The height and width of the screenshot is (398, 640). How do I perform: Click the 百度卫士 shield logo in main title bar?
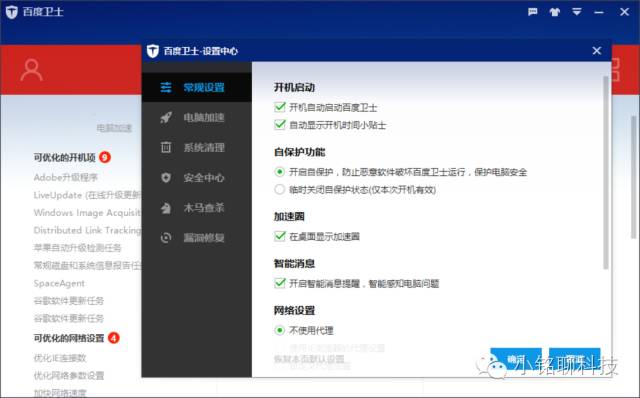pyautogui.click(x=12, y=12)
